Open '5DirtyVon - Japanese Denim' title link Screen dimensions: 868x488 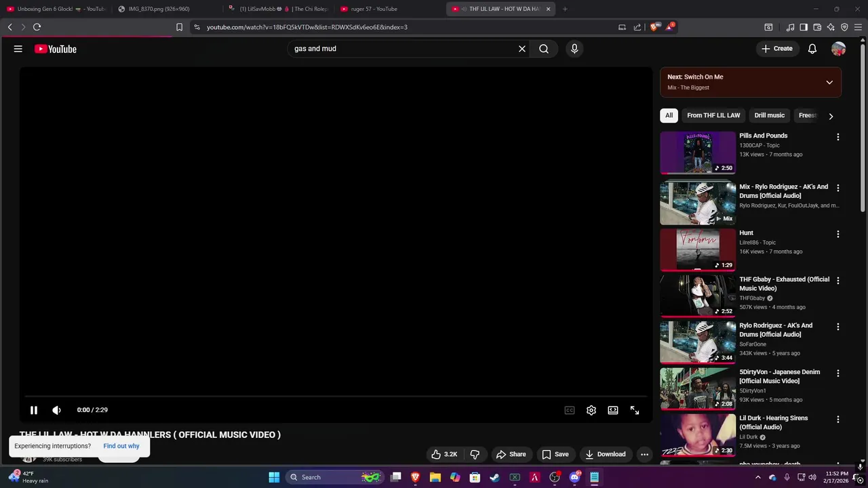[x=780, y=376]
